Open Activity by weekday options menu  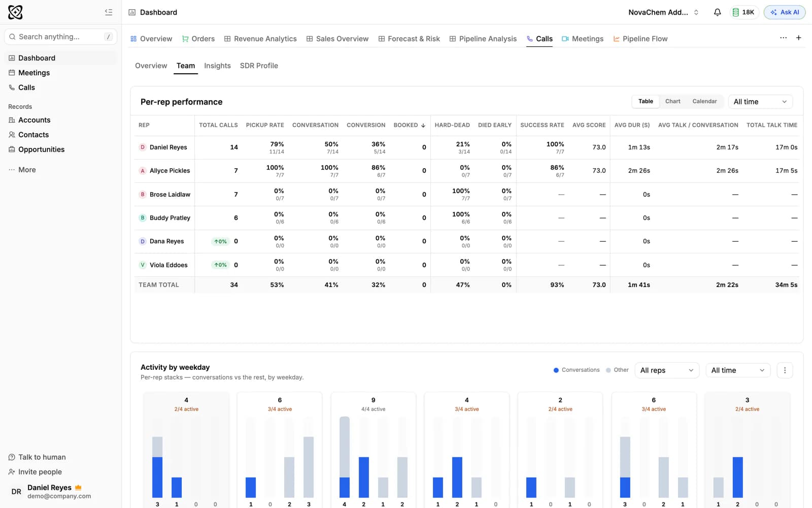click(785, 370)
